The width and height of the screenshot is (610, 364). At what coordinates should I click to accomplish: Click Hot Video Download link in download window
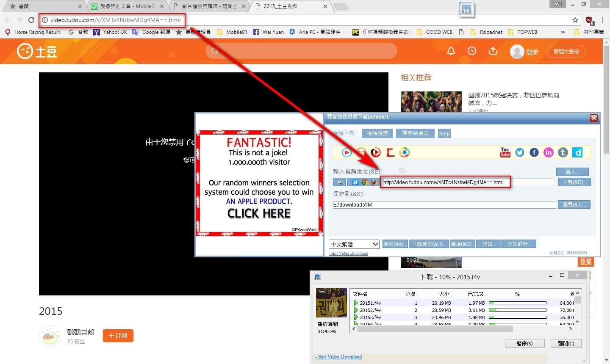[338, 357]
